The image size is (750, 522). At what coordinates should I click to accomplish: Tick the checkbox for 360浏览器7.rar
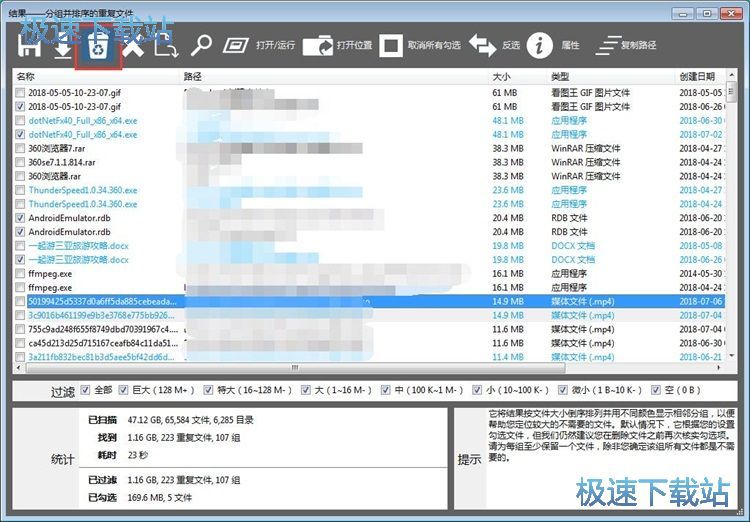click(20, 148)
